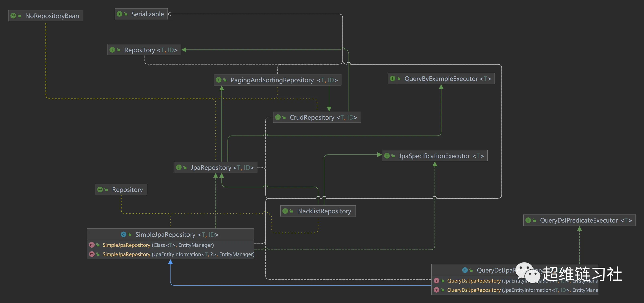Click the class icon on QueryDslJpaRepository header
The height and width of the screenshot is (303, 644).
click(465, 270)
